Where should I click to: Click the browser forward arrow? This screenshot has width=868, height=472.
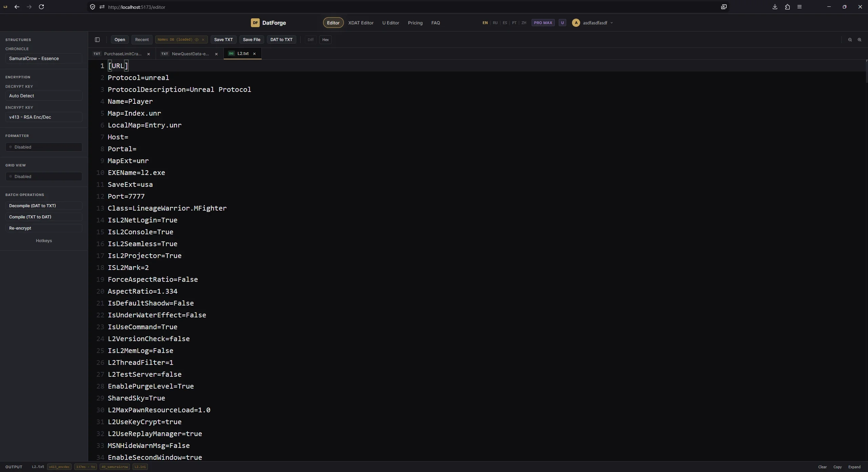tap(29, 7)
